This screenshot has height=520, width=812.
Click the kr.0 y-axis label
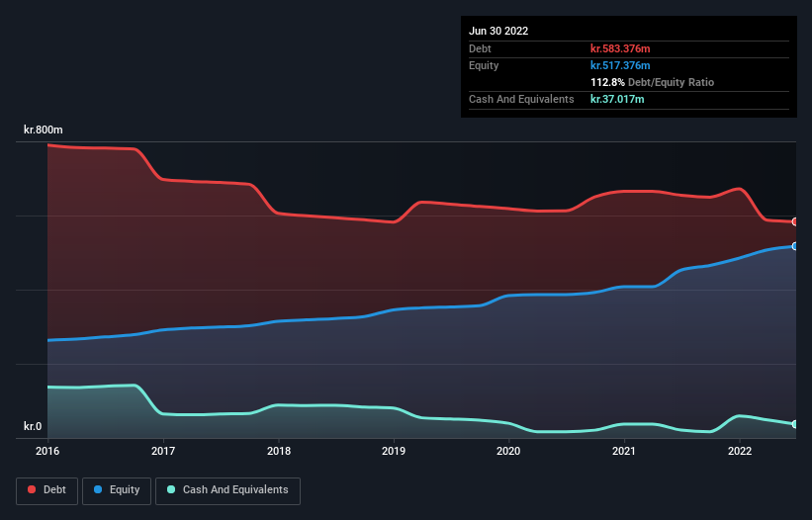pyautogui.click(x=33, y=426)
